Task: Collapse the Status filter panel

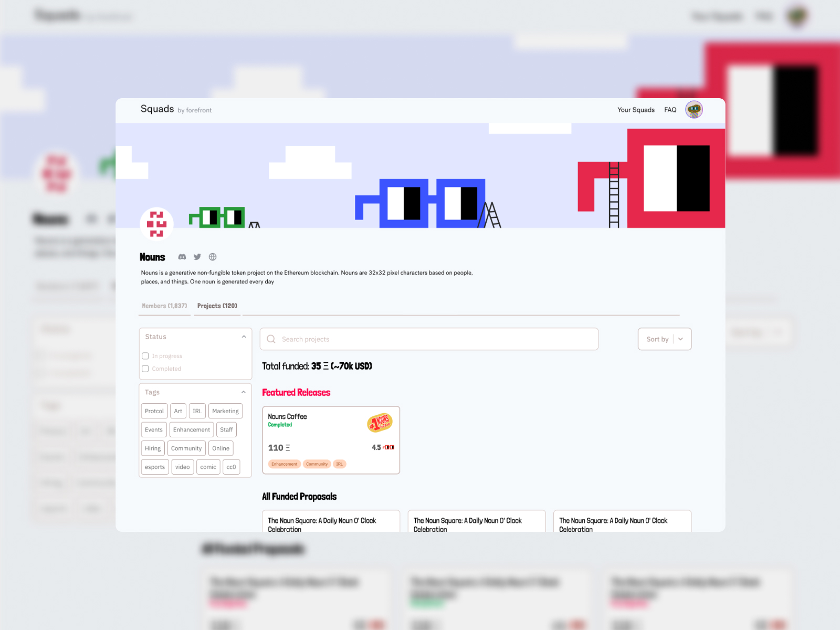Action: [x=244, y=337]
